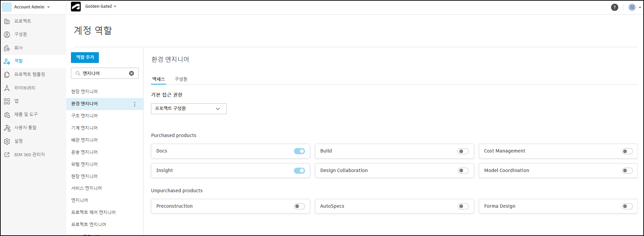Screen dimensions: 644x236
Task: Expand the Golden Gate2 account switcher
Action: pyautogui.click(x=101, y=6)
